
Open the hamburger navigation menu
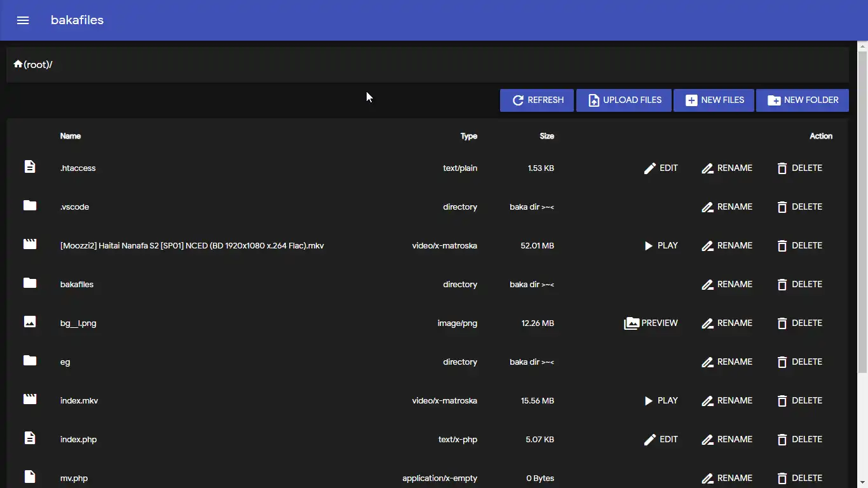pos(23,20)
